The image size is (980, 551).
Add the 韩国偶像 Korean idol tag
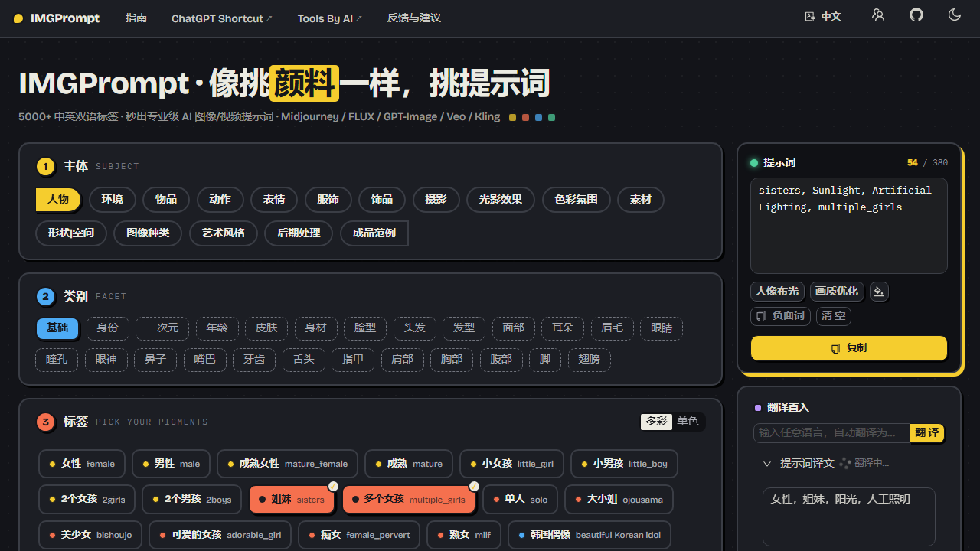[x=590, y=535]
